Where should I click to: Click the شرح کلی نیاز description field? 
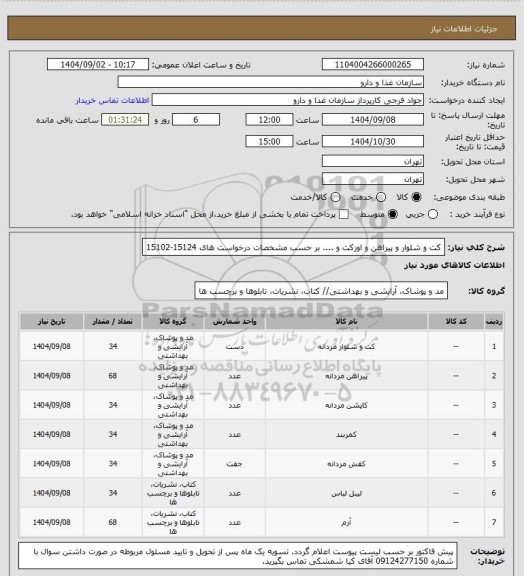click(x=293, y=247)
